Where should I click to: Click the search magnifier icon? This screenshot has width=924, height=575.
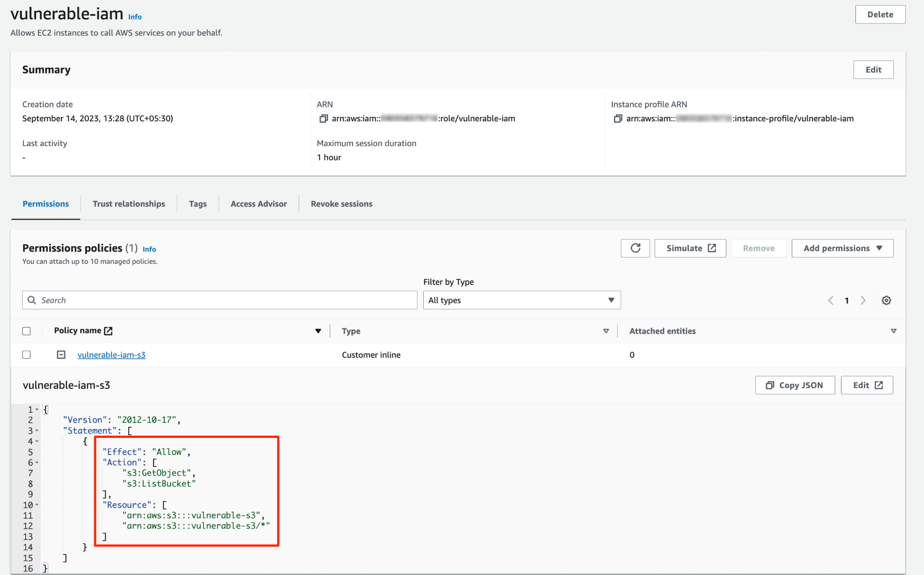point(32,300)
